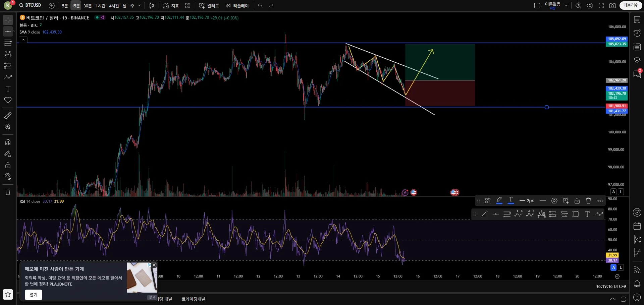
Task: Pick the ruler measure tool
Action: [x=8, y=116]
